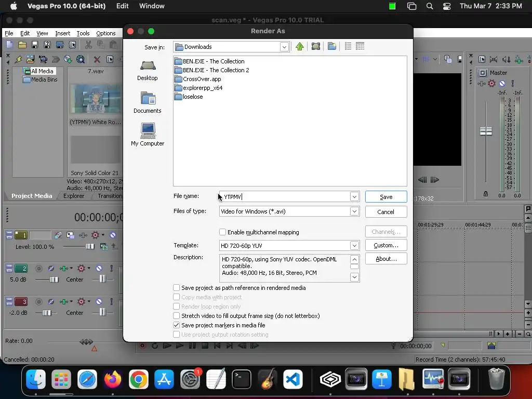The height and width of the screenshot is (399, 532).
Task: Select the explorerpp_x64 folder
Action: pos(198,88)
